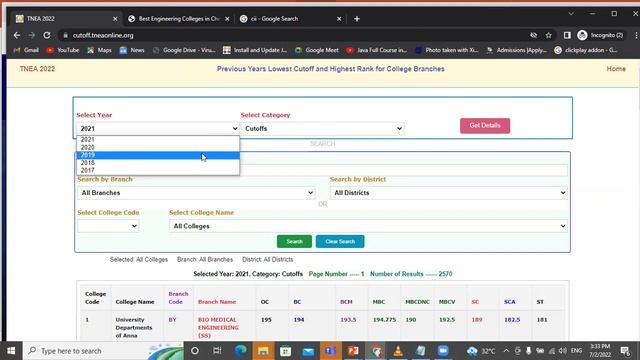Click SCA cutoff value 182.5
Image resolution: width=640 pixels, height=360 pixels.
[512, 320]
